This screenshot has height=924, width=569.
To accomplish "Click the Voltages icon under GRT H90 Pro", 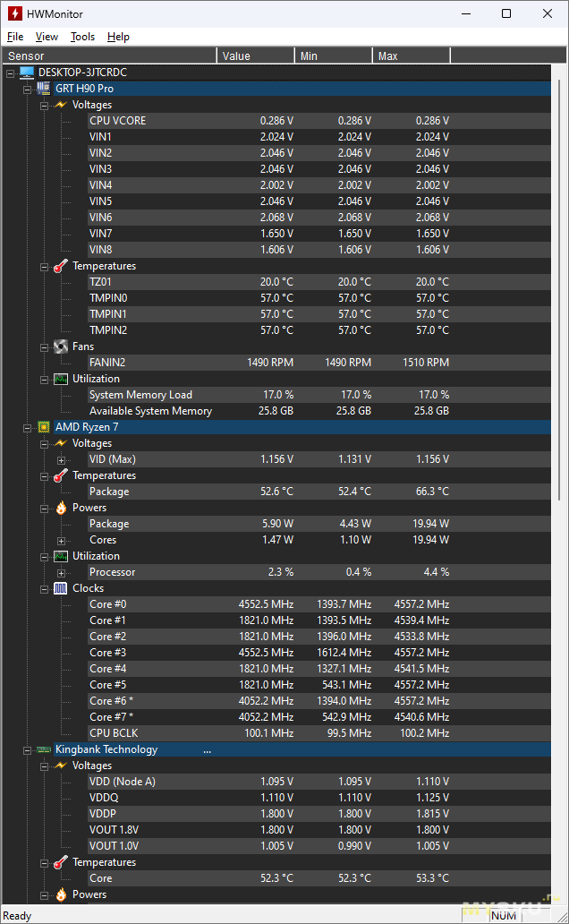I will click(61, 104).
